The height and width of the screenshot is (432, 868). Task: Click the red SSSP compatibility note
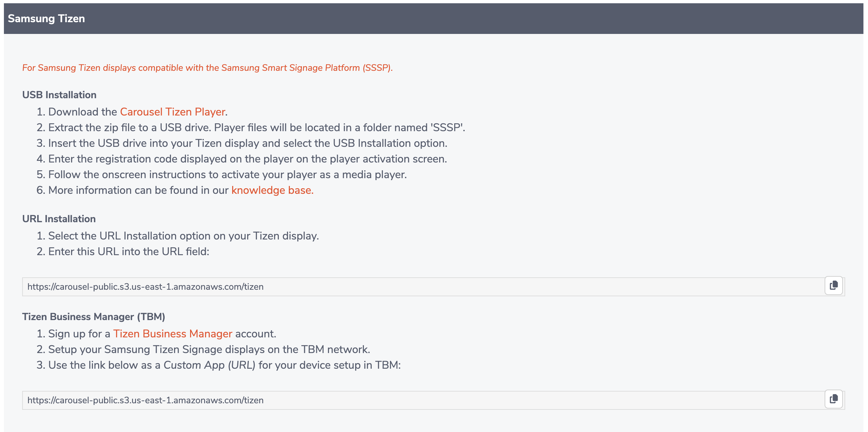[208, 68]
